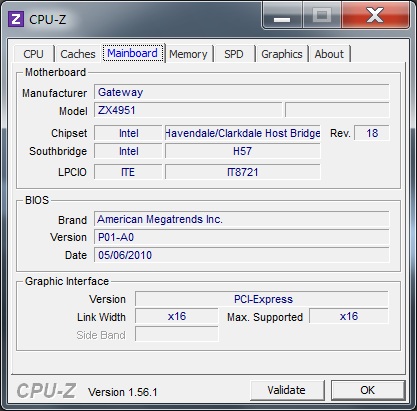Go to the Memory tab

tap(188, 54)
